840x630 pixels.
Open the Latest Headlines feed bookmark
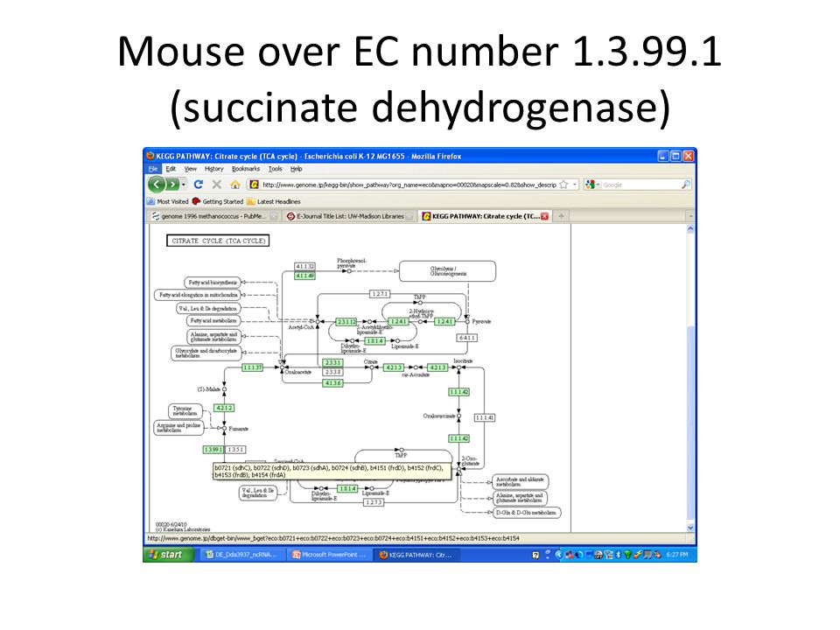(274, 202)
